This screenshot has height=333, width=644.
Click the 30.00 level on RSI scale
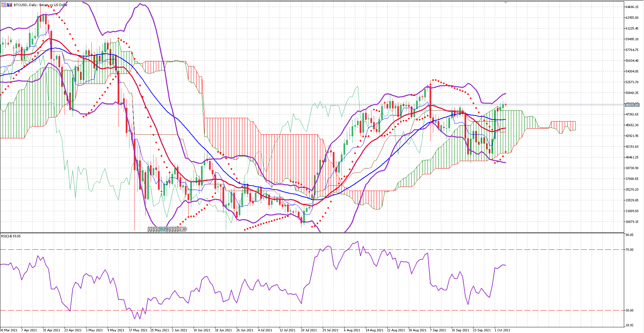[x=630, y=311]
